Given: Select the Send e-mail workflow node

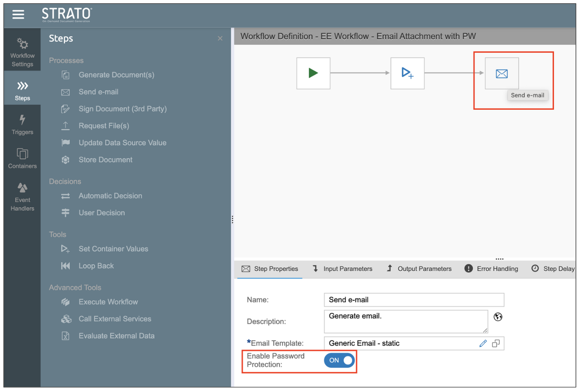Looking at the screenshot, I should 501,73.
